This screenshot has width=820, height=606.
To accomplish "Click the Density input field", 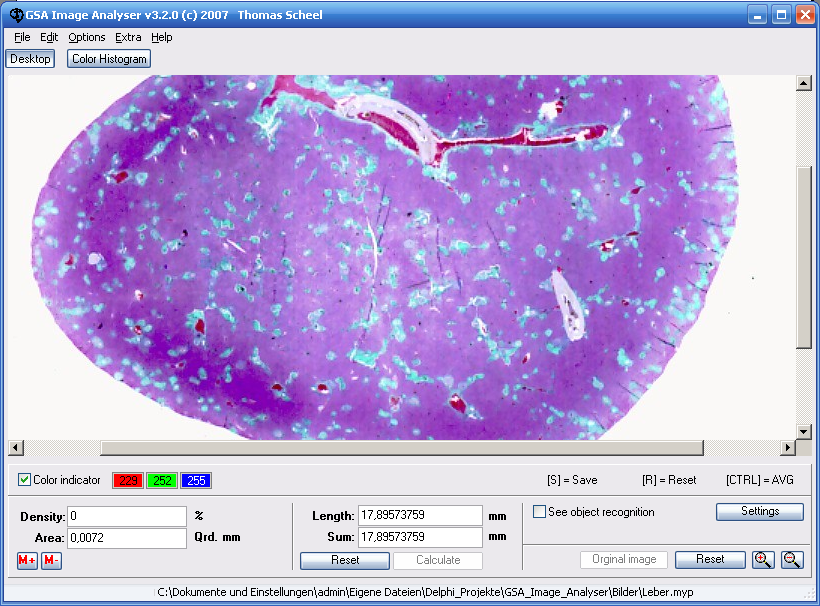I will (x=127, y=516).
